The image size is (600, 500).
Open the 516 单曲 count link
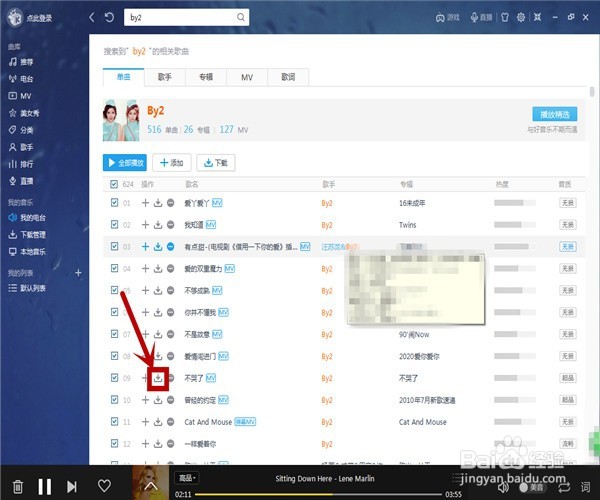[163, 130]
